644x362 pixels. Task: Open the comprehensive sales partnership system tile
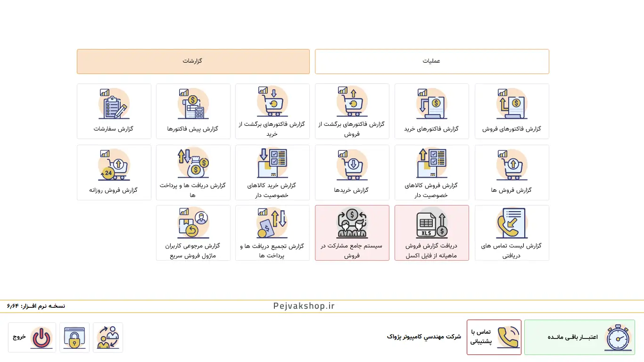[x=352, y=233]
